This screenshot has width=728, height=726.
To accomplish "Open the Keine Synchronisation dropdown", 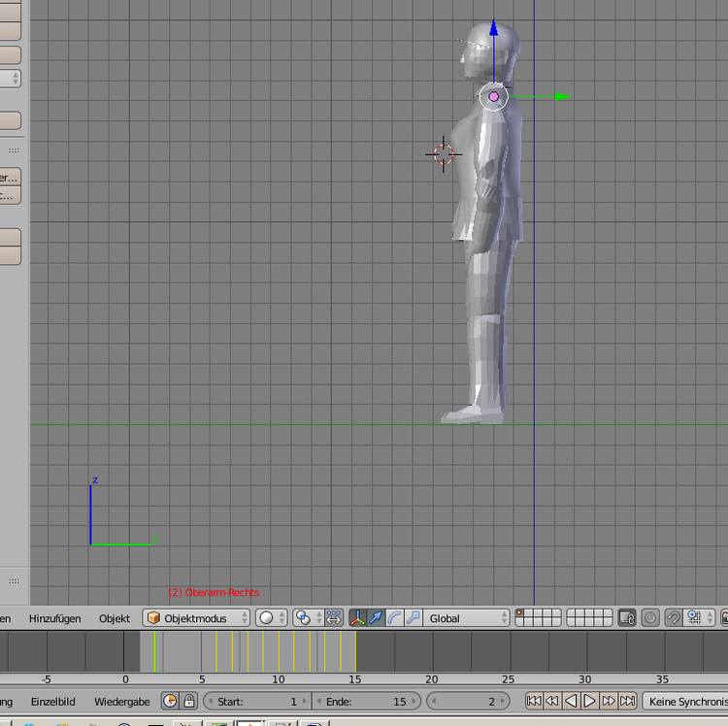I will coord(685,701).
